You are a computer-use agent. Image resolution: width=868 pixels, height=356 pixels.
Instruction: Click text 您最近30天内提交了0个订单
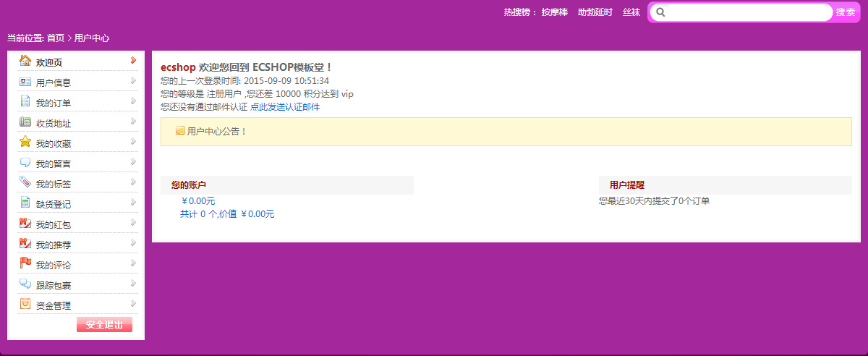[x=654, y=201]
